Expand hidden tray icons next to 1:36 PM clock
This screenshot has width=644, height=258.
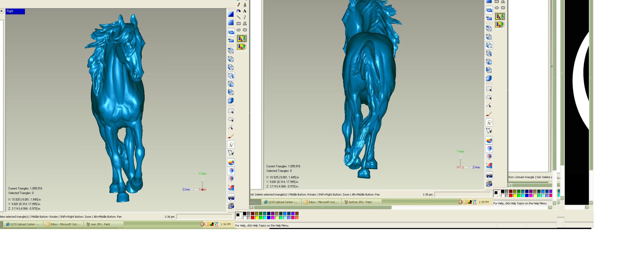point(202,224)
